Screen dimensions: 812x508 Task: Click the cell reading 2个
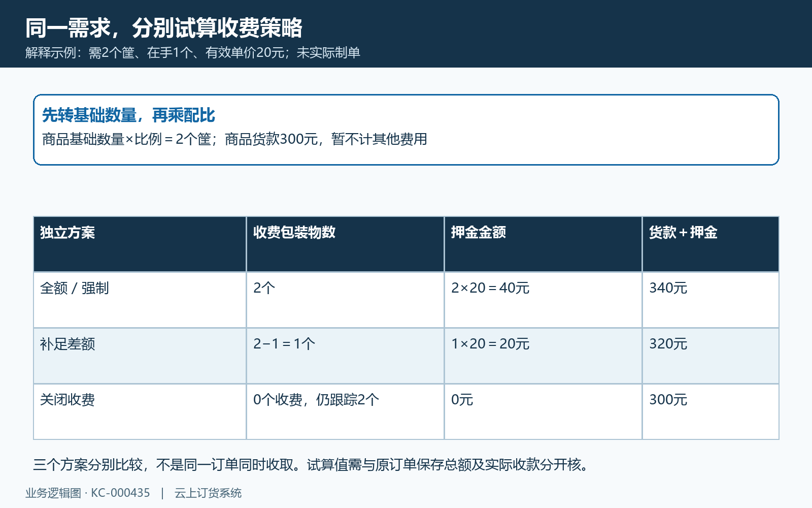click(x=345, y=300)
